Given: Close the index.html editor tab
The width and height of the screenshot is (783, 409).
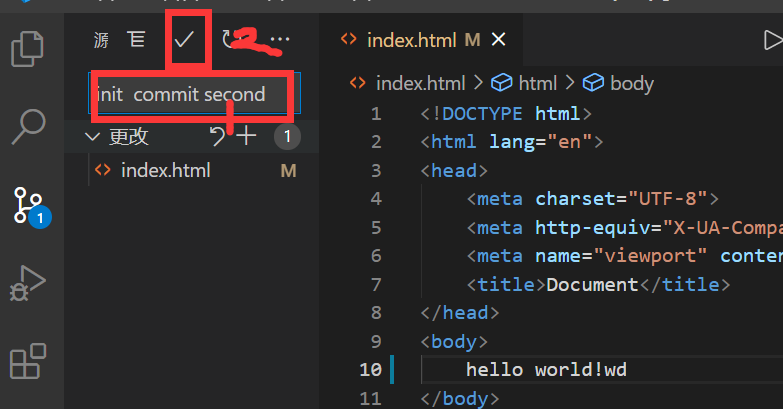Looking at the screenshot, I should click(x=498, y=40).
